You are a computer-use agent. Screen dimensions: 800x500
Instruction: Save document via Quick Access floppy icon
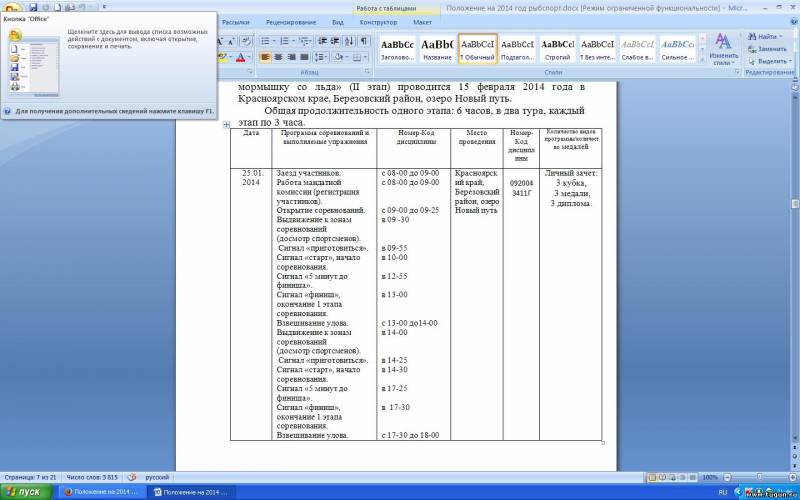coord(33,7)
